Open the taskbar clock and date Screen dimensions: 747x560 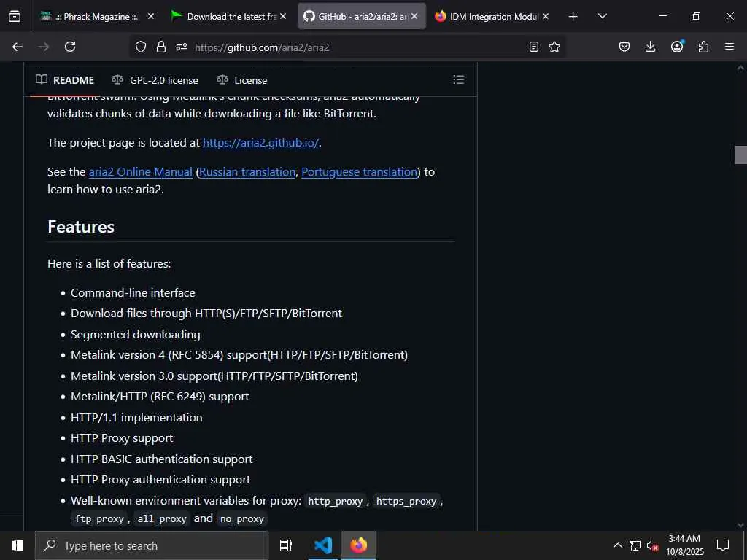[x=684, y=545]
